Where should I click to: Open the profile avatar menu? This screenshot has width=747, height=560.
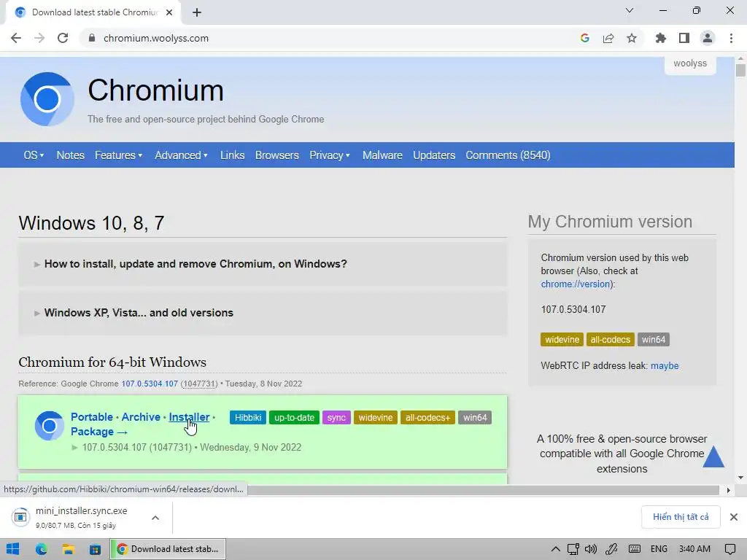click(x=708, y=38)
